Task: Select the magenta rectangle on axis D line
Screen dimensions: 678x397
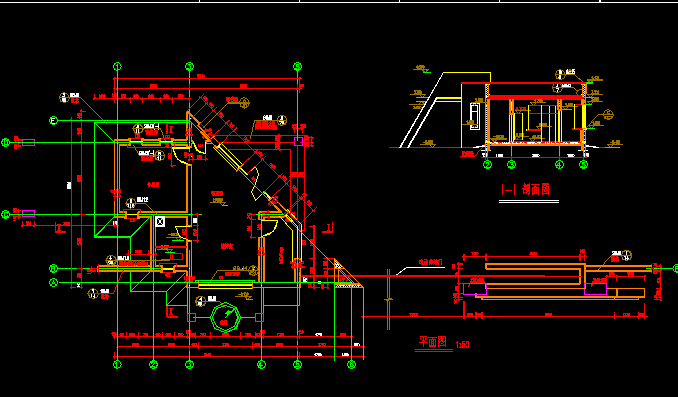Action: (x=28, y=142)
